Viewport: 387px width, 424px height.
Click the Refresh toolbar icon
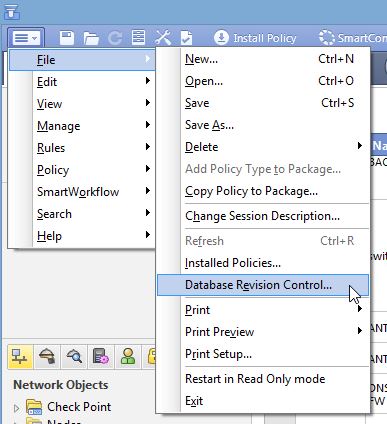(x=115, y=38)
